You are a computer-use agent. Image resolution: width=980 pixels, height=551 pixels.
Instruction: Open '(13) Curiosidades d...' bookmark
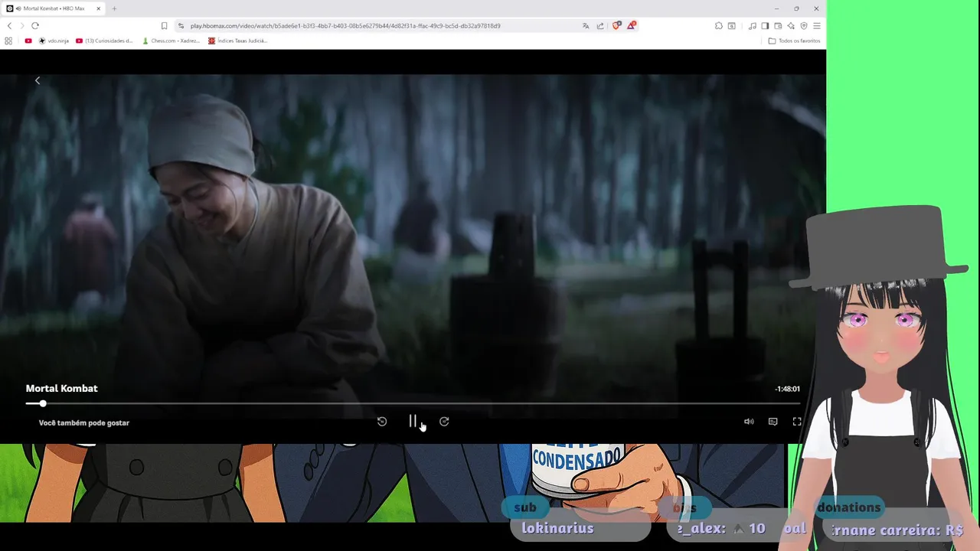(104, 41)
